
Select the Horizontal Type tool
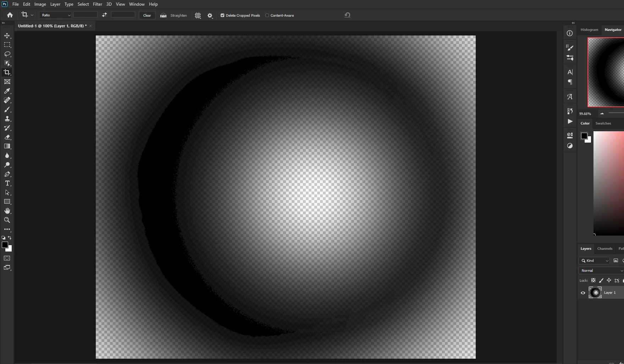[x=7, y=183]
